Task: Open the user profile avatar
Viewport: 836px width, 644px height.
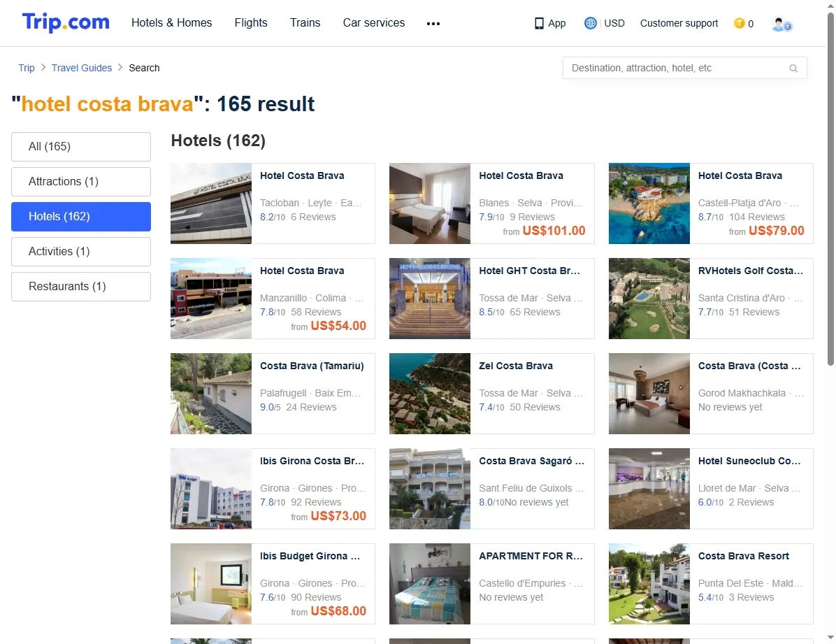Action: pyautogui.click(x=781, y=24)
